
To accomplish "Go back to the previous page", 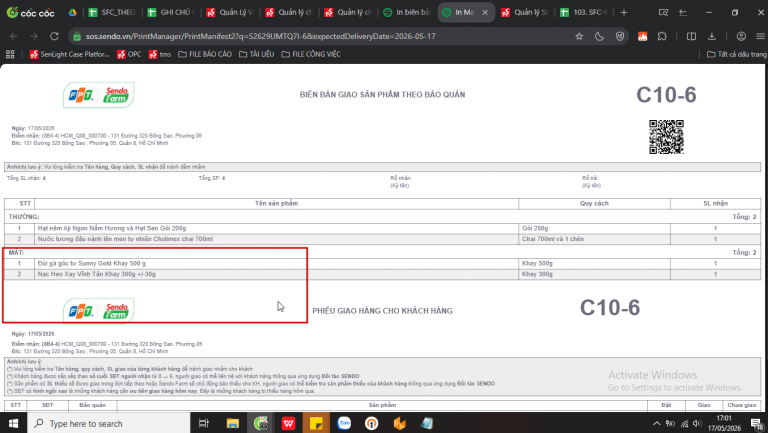I will 14,36.
